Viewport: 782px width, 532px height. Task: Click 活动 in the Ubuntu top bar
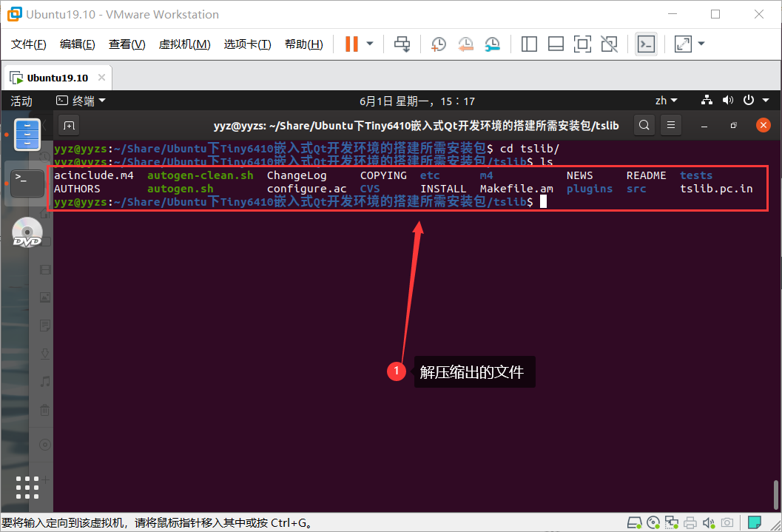(21, 101)
